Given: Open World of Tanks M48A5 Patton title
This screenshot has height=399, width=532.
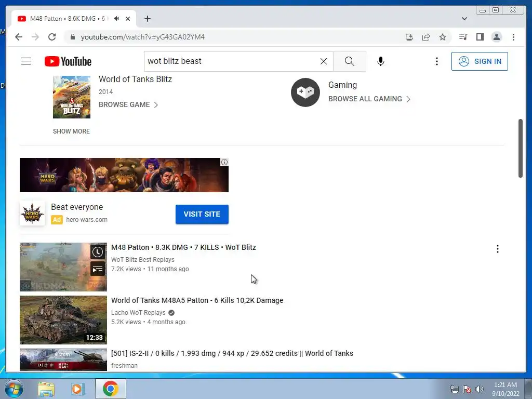Looking at the screenshot, I should pyautogui.click(x=197, y=300).
